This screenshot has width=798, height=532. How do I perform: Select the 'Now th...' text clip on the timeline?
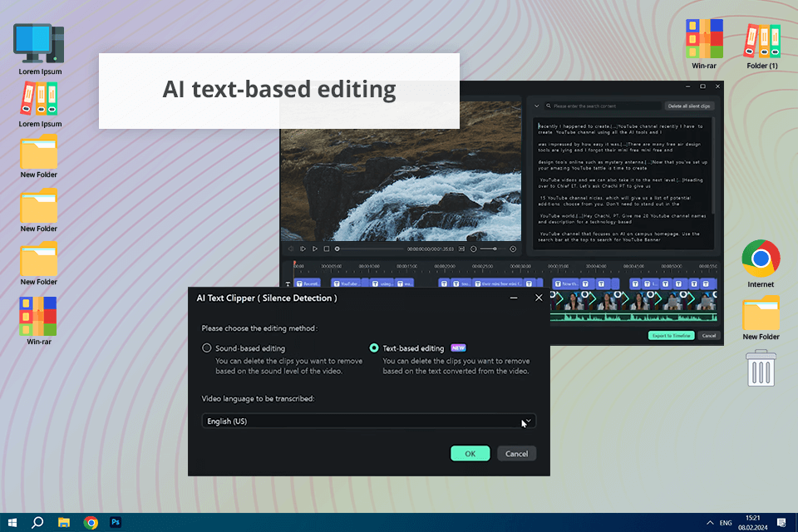[x=565, y=283]
